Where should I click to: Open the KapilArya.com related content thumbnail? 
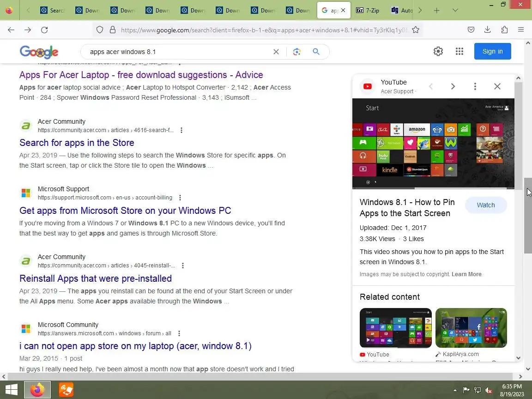point(471,328)
